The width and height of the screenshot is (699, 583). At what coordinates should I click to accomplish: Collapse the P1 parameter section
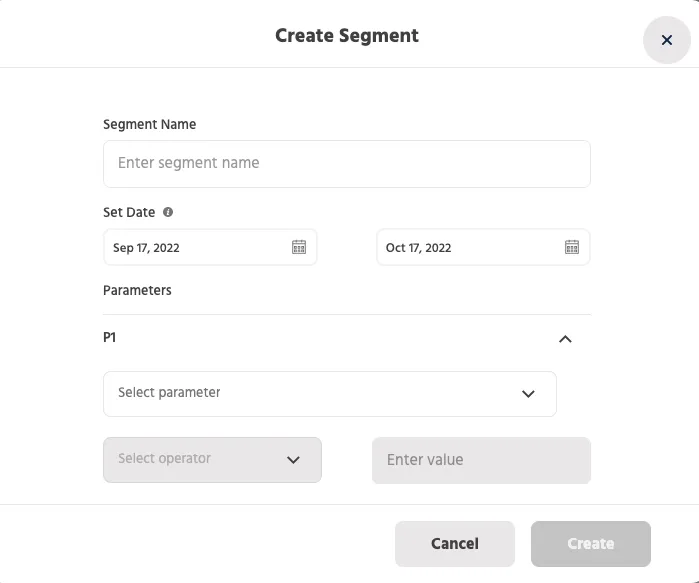click(x=565, y=339)
